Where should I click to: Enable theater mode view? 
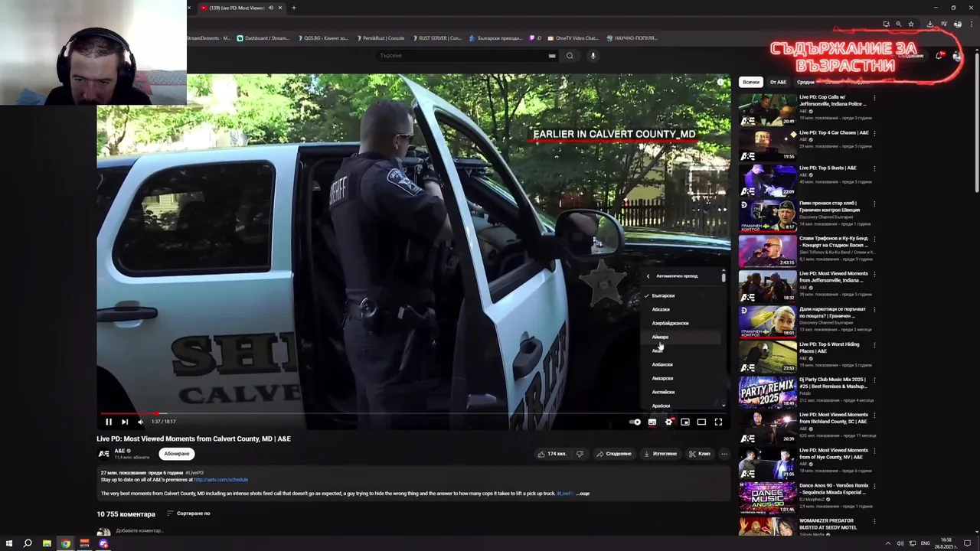point(701,422)
